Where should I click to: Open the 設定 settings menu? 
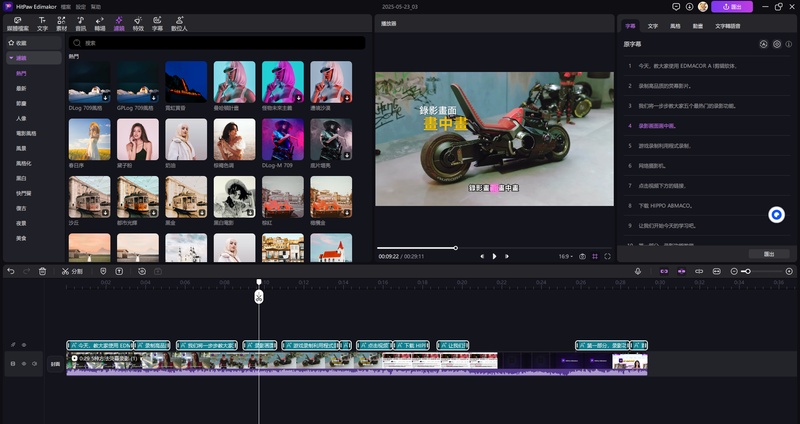click(81, 7)
